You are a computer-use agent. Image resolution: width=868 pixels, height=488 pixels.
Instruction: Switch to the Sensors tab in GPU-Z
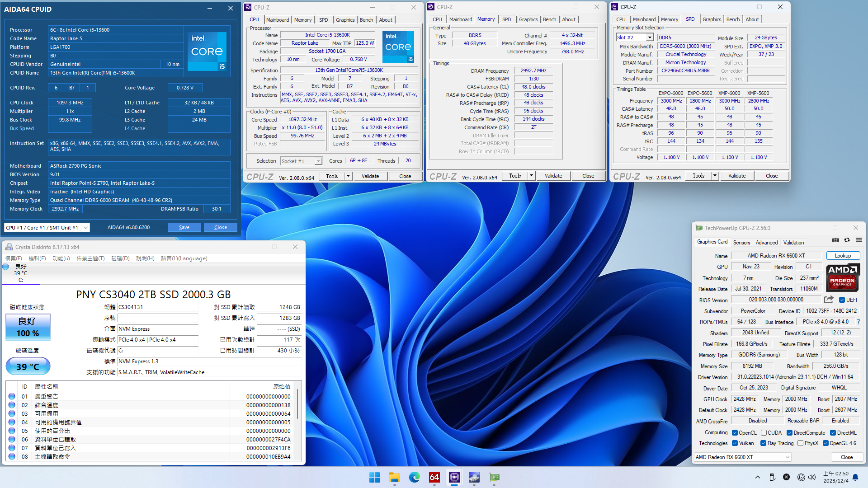[741, 243]
